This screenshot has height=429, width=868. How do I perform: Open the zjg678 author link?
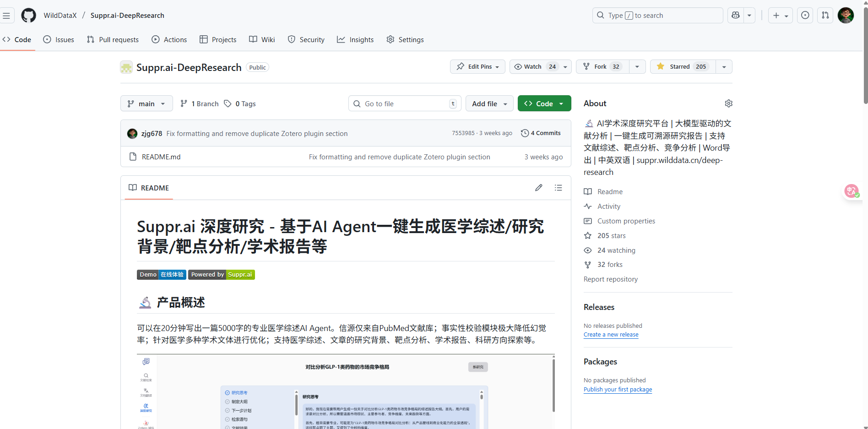tap(152, 134)
